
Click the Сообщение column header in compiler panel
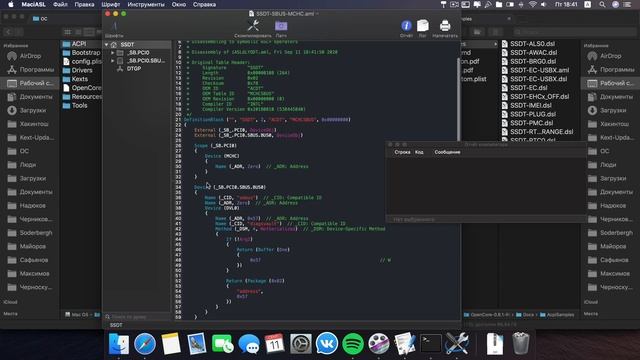coord(447,152)
